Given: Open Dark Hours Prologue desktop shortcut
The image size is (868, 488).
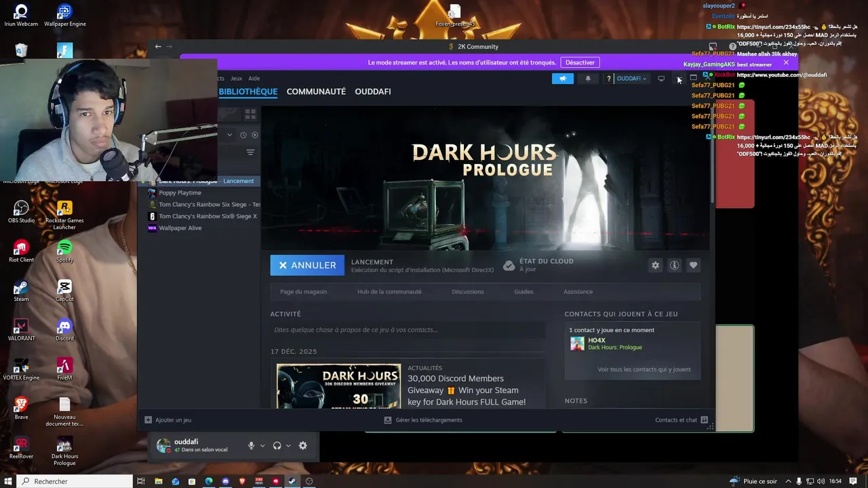Looking at the screenshot, I should (x=64, y=451).
